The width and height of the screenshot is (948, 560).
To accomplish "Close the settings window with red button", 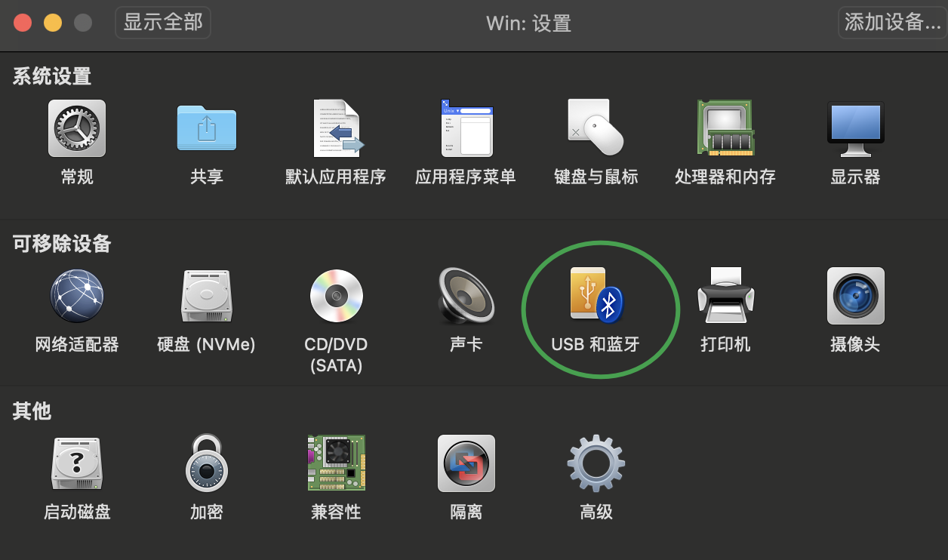I will (23, 23).
